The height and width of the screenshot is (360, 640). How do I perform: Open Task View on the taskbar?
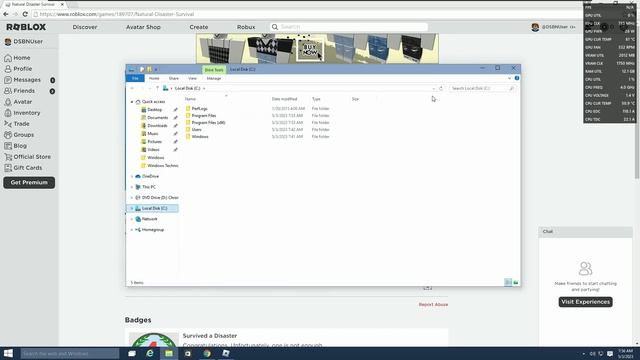pyautogui.click(x=131, y=353)
